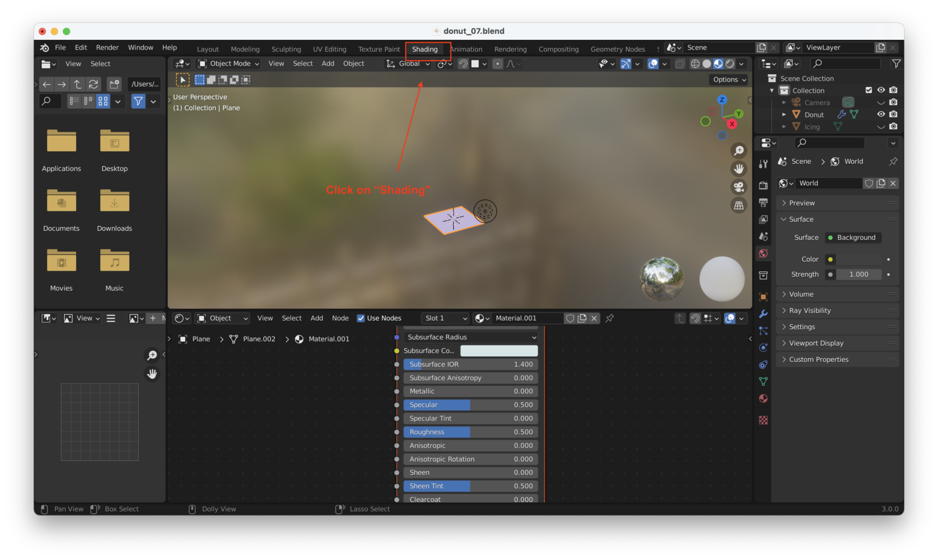Toggle camera view with the camera icon
The image size is (938, 560).
739,187
